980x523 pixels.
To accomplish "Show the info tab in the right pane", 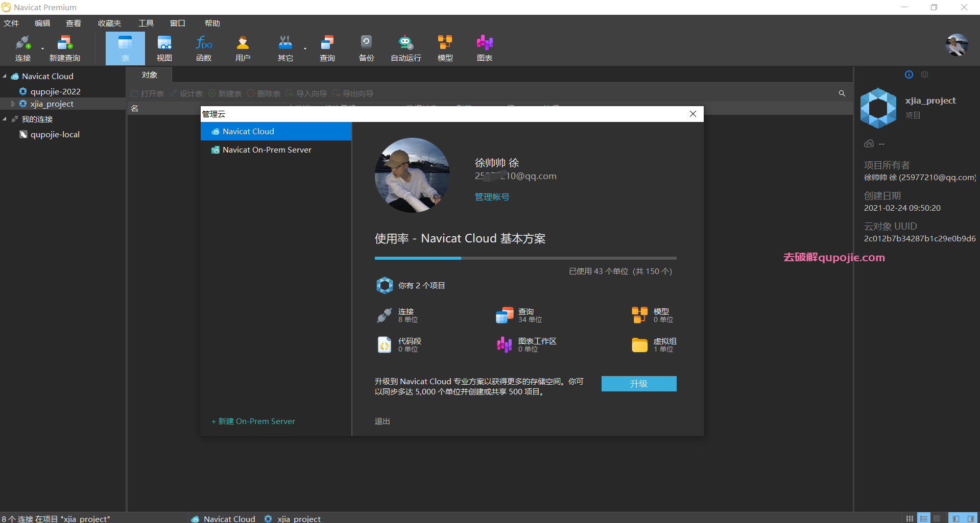I will pos(909,74).
